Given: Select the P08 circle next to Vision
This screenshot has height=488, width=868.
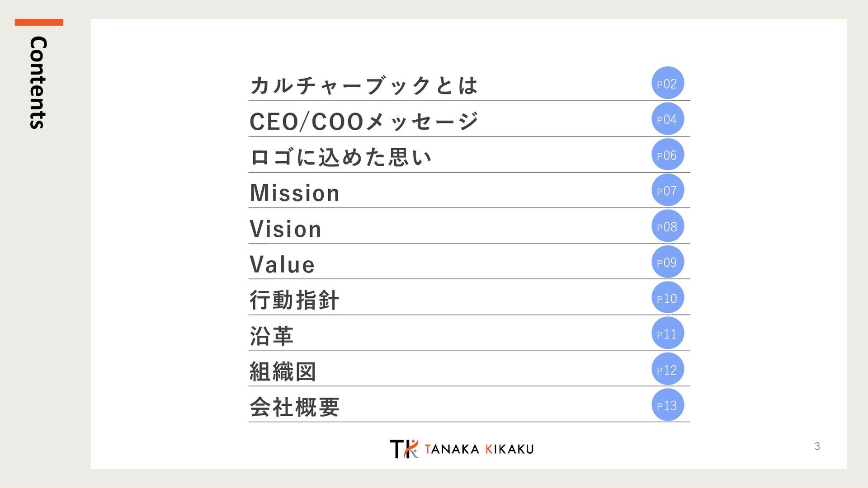Looking at the screenshot, I should [x=667, y=226].
